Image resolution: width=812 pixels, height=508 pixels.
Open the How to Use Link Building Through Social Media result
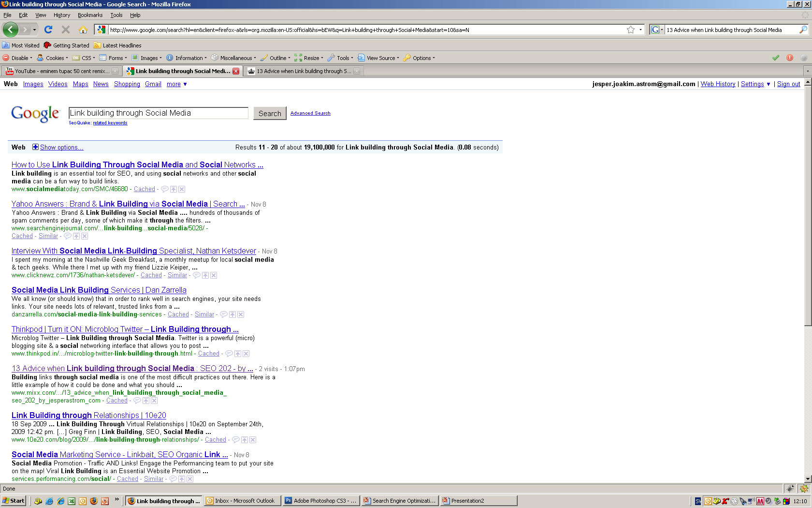137,165
